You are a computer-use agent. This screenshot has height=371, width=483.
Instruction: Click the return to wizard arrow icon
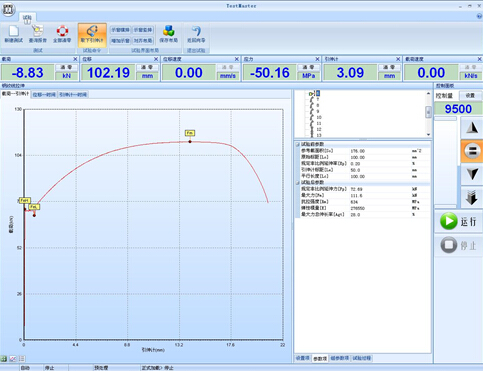pos(196,31)
